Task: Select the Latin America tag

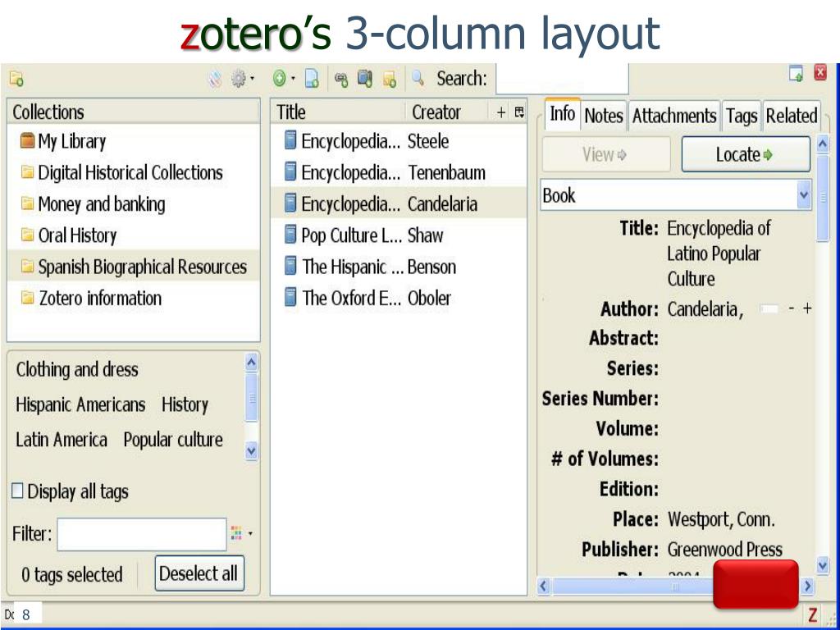Action: (61, 440)
